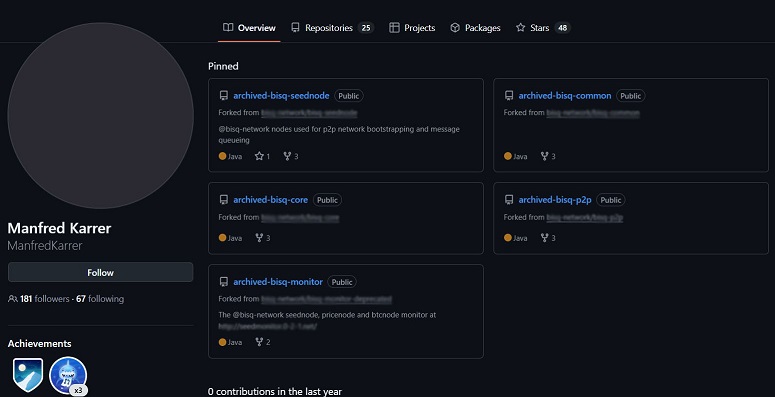Open the Projects tab
This screenshot has width=775, height=397.
[412, 28]
